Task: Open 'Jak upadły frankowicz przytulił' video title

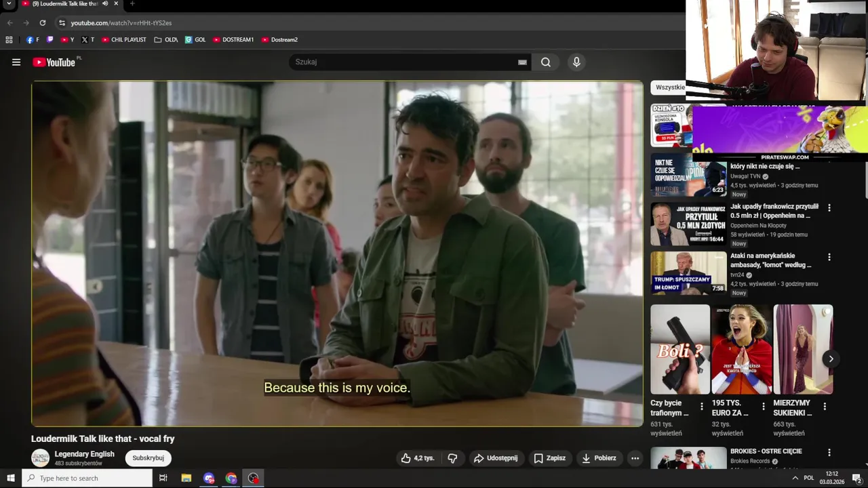Action: [x=774, y=211]
